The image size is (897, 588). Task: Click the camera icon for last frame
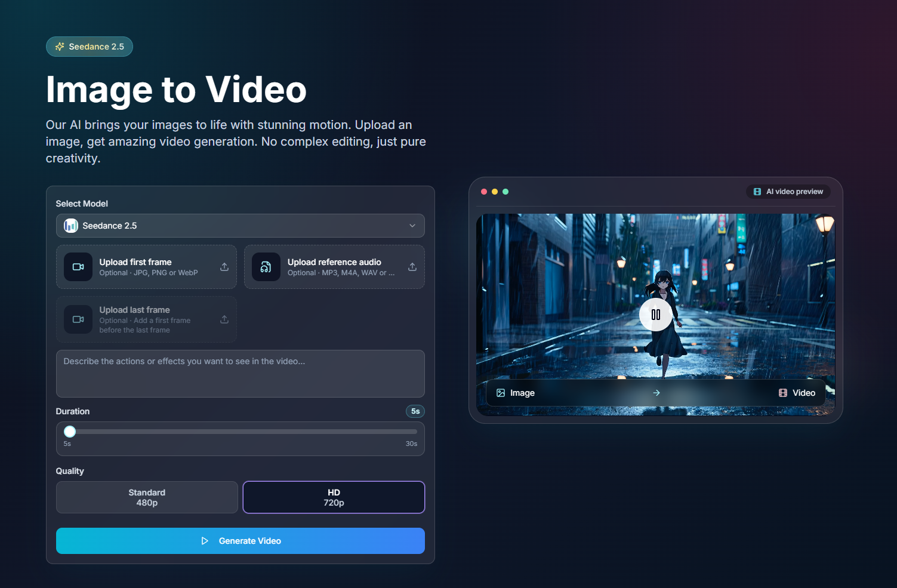[78, 319]
